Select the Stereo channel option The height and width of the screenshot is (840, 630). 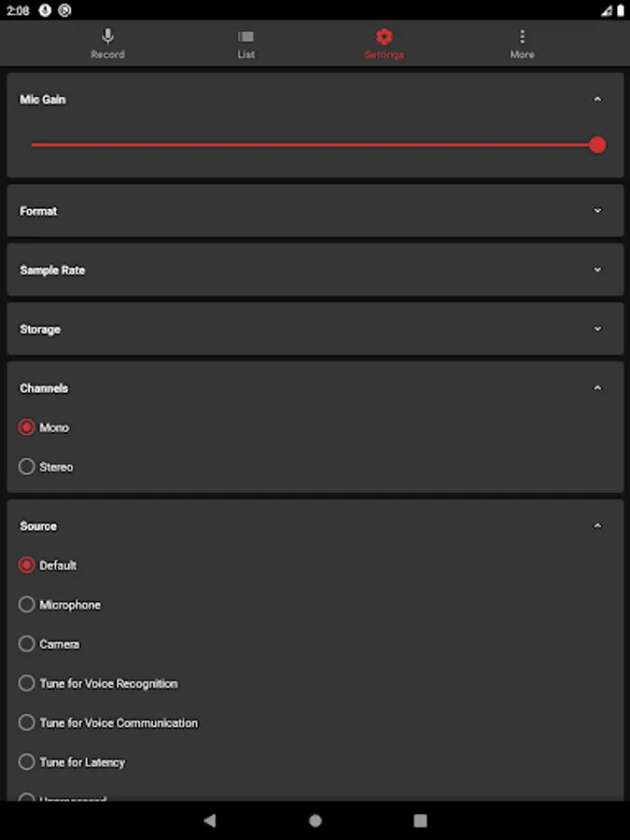click(27, 467)
